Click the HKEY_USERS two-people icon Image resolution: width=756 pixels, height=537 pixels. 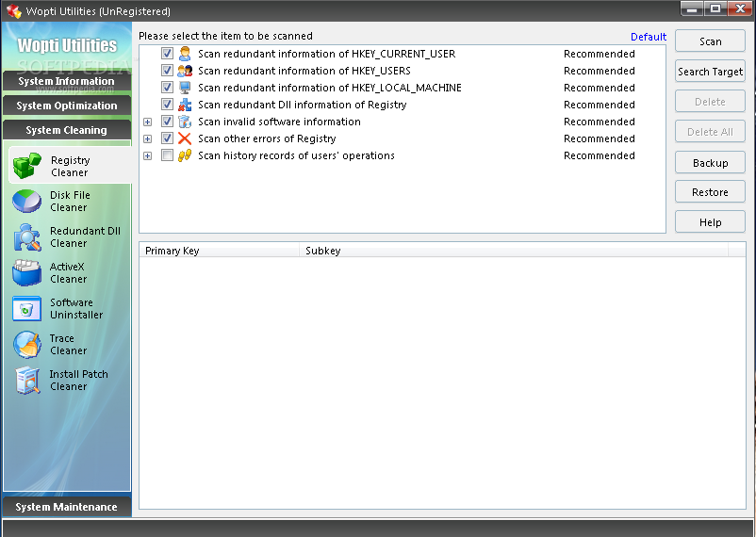click(185, 71)
